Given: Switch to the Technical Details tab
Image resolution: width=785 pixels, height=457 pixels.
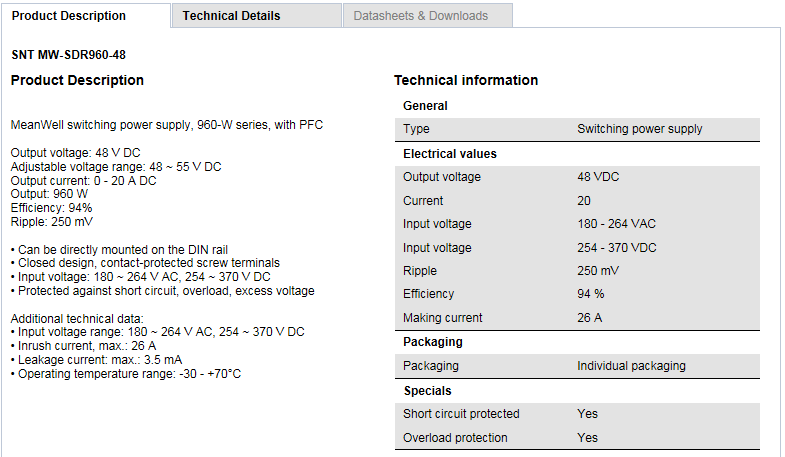Looking at the screenshot, I should (231, 16).
